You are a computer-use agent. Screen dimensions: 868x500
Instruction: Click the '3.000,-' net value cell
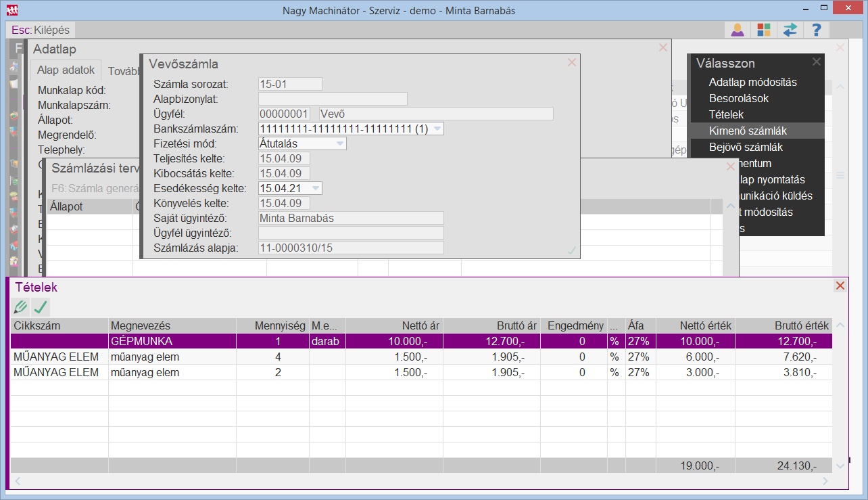pyautogui.click(x=696, y=372)
